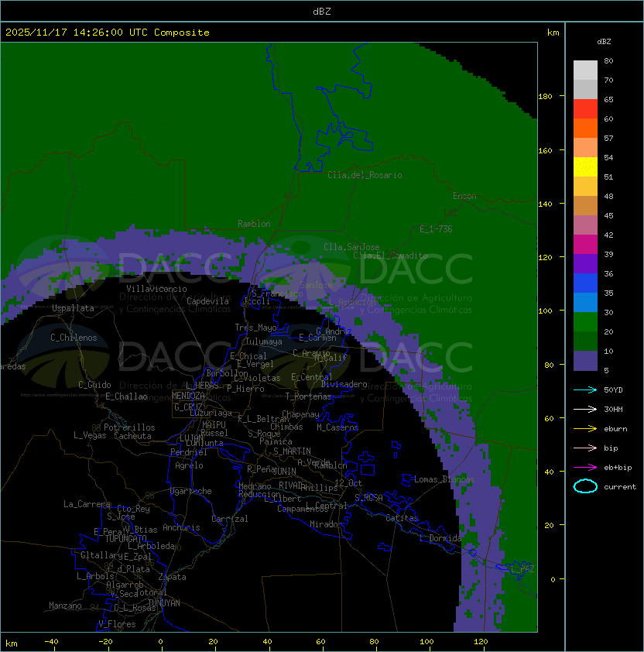
Task: Click the 'Rambion' place label
Action: [x=254, y=224]
